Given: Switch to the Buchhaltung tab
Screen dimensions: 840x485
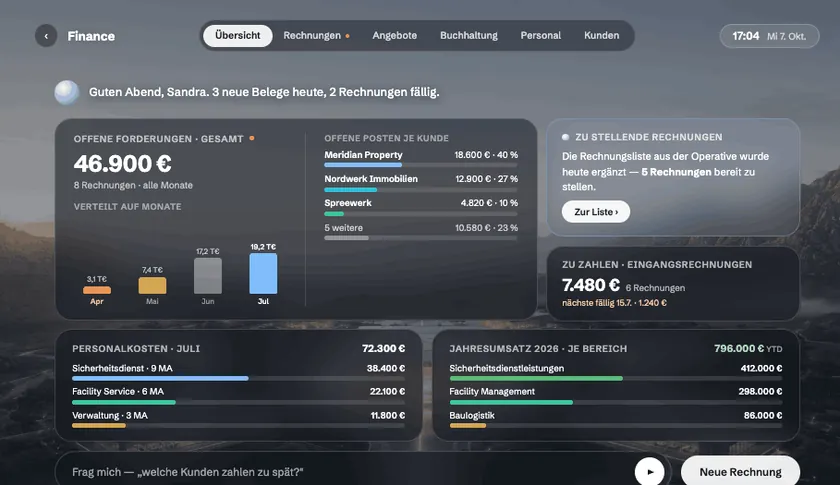Looking at the screenshot, I should coord(469,35).
